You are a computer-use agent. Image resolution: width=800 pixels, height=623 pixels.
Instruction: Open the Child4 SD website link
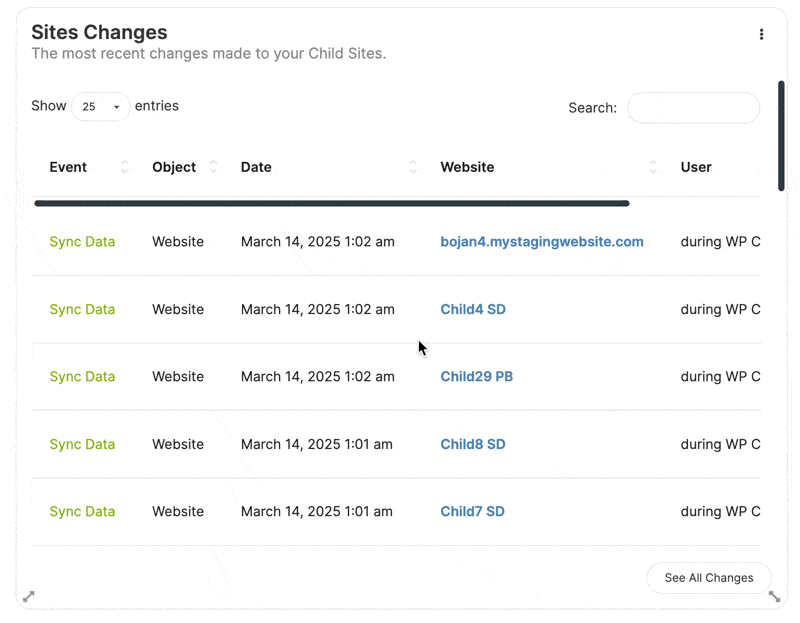click(x=472, y=309)
